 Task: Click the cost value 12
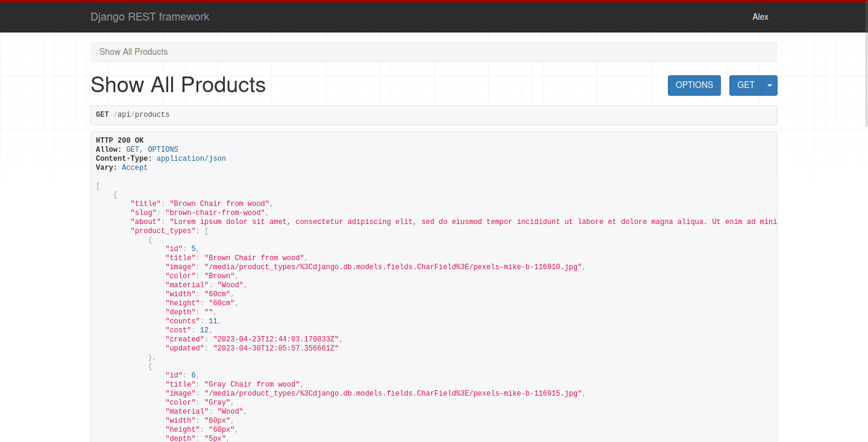pyautogui.click(x=204, y=330)
